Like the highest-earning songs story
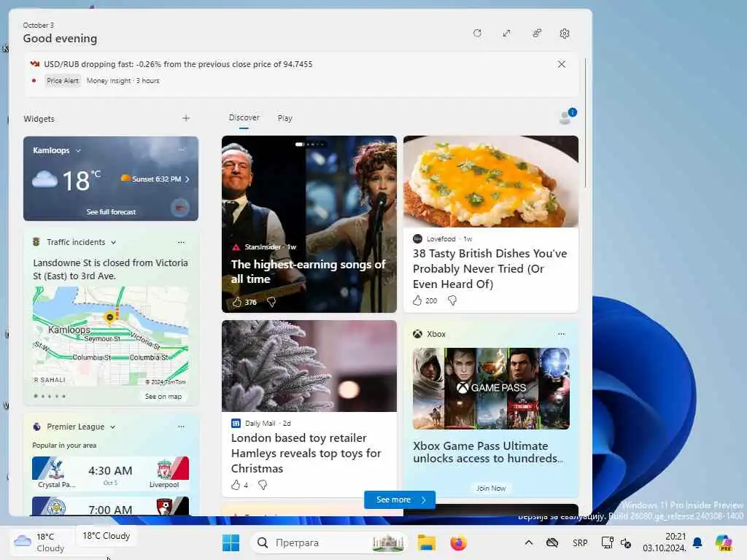 point(237,302)
